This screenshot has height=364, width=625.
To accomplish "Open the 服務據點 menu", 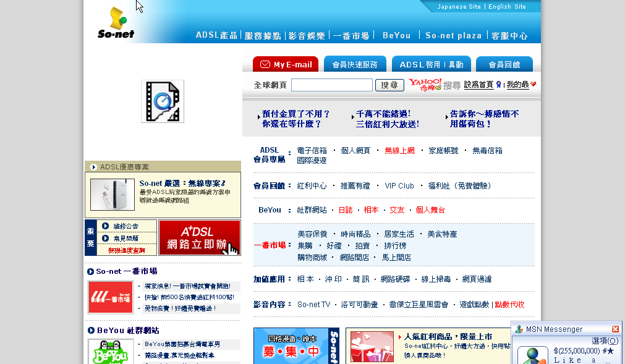I will pyautogui.click(x=263, y=36).
